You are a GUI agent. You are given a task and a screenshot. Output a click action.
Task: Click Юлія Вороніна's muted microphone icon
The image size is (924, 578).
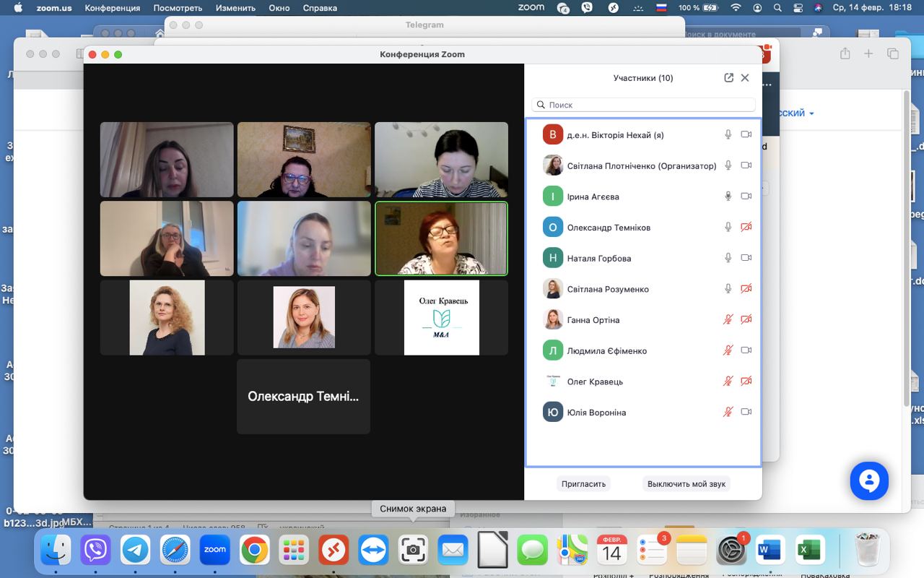(728, 412)
